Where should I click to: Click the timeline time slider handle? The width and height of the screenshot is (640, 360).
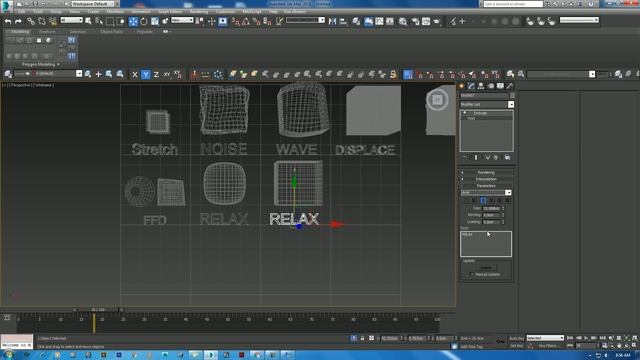[x=98, y=310]
